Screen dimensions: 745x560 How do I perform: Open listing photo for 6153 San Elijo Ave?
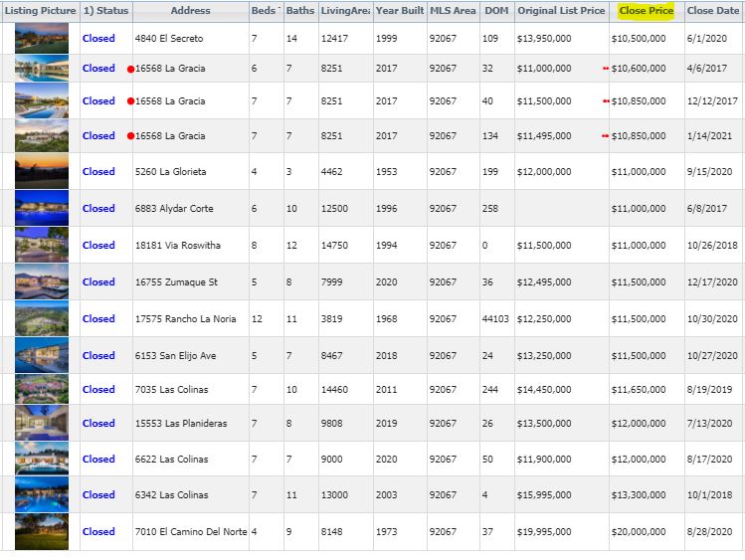(42, 355)
